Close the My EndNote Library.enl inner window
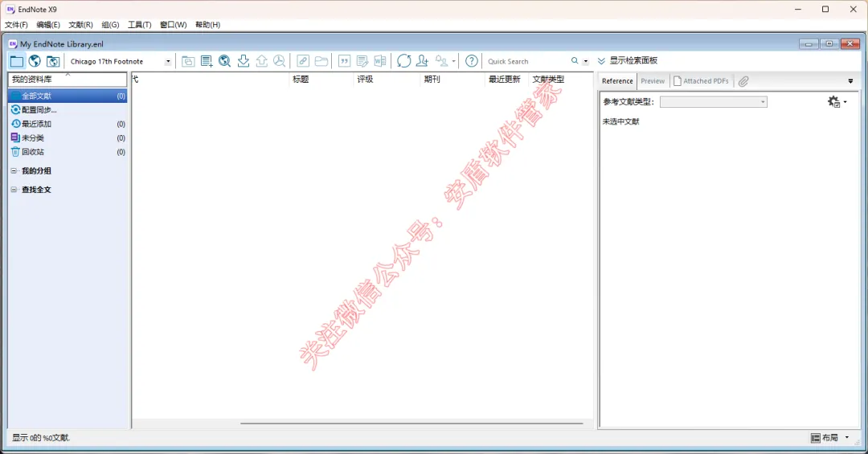868x454 pixels. [x=850, y=43]
